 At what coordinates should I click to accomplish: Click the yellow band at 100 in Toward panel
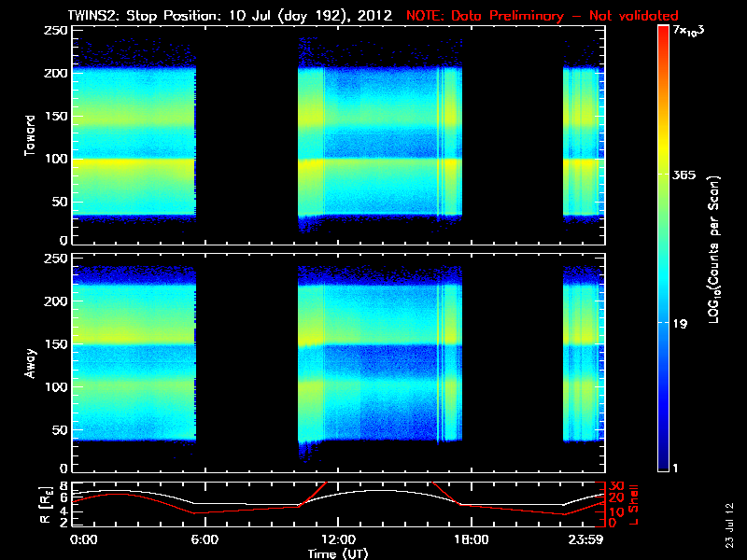[134, 162]
